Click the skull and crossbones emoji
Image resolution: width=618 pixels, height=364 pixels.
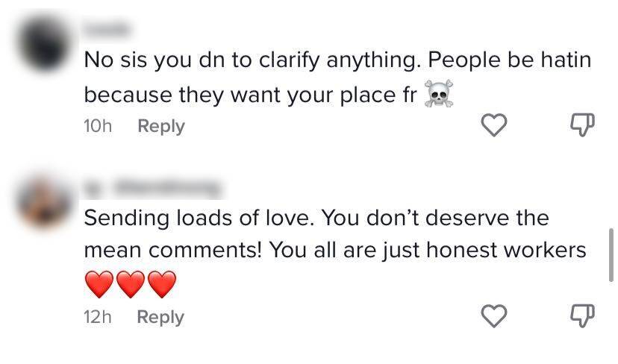[439, 95]
